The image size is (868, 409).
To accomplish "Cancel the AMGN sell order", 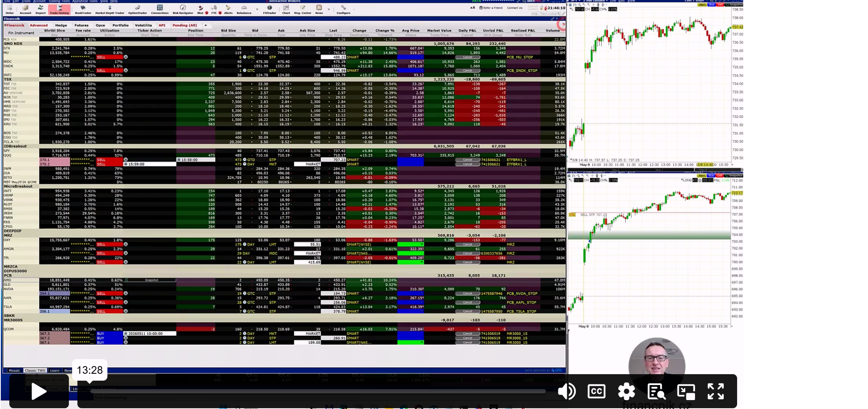I will point(468,253).
